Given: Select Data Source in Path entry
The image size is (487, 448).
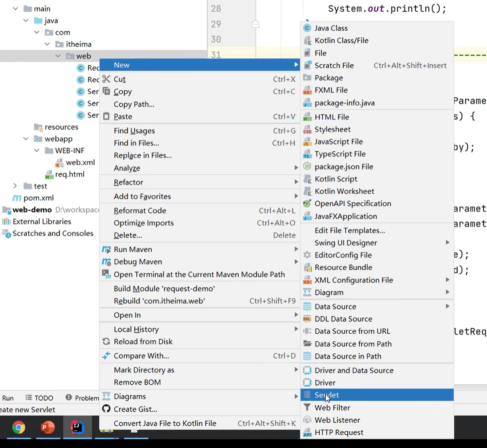Looking at the screenshot, I should pyautogui.click(x=377, y=356).
